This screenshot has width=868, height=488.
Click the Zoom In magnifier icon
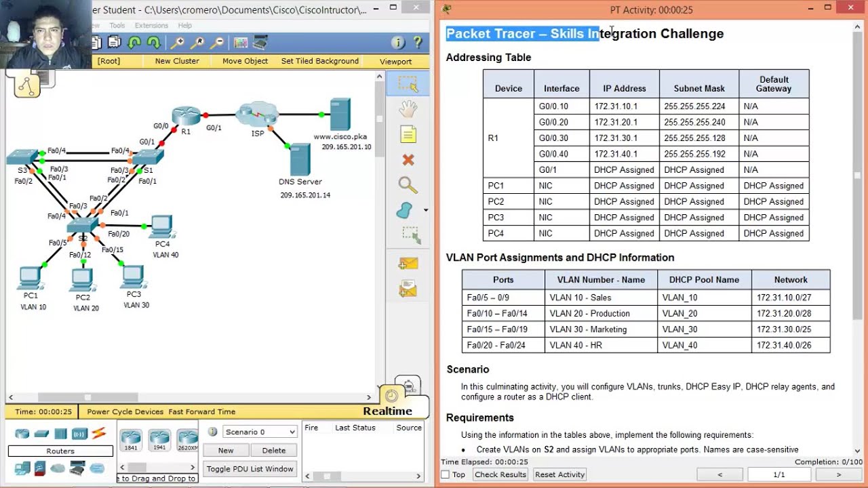[177, 43]
